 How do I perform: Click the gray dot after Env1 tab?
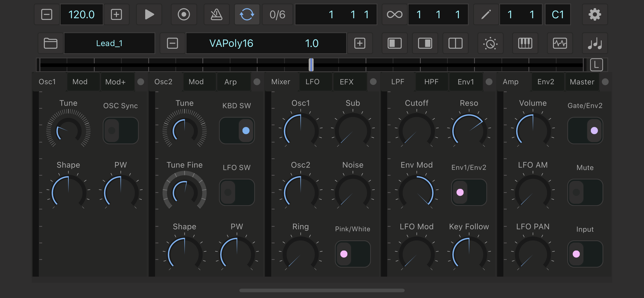click(x=489, y=82)
